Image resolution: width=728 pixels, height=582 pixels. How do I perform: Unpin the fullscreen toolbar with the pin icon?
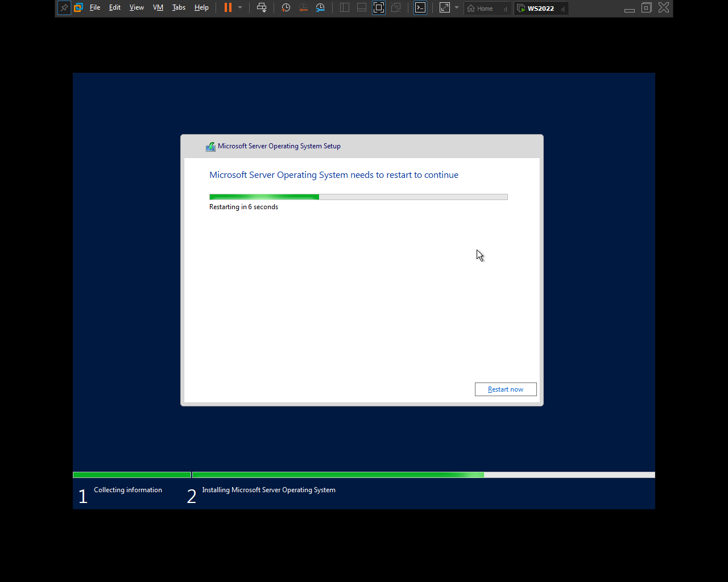pos(64,8)
